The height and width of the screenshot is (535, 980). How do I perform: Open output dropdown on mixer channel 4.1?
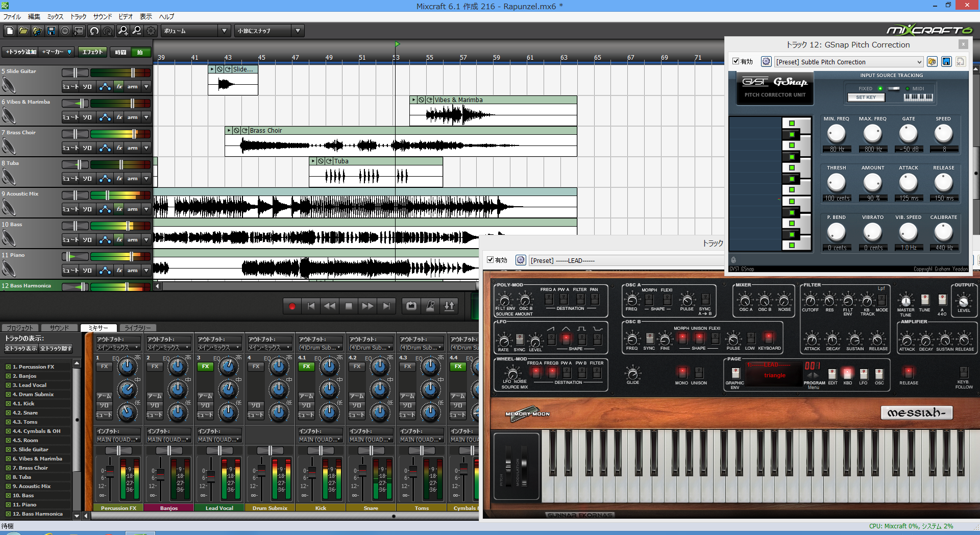pyautogui.click(x=320, y=348)
